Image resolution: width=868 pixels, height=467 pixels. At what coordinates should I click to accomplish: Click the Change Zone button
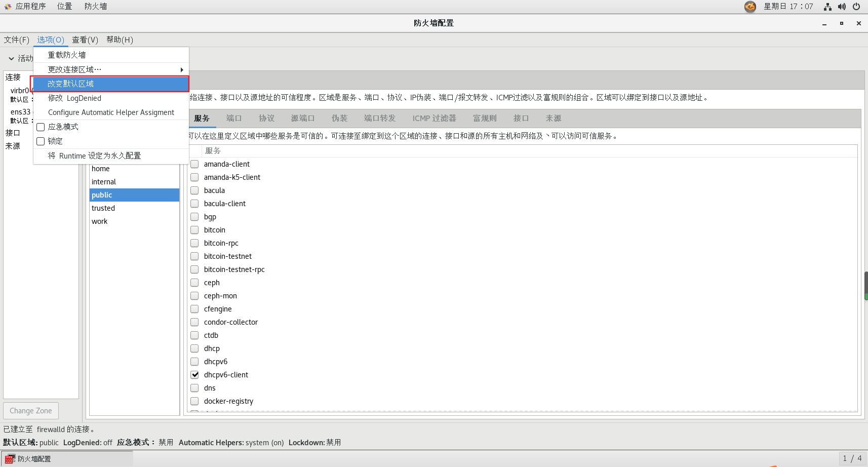point(31,411)
